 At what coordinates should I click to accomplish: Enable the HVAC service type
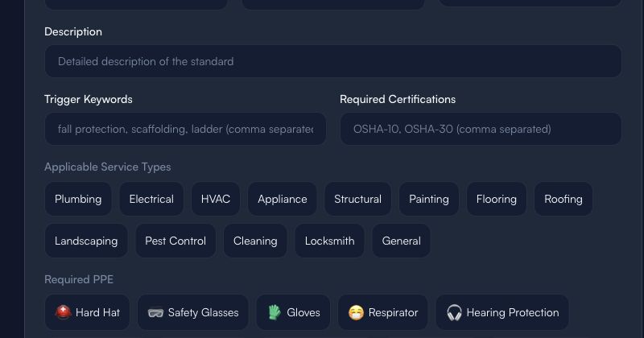coord(216,200)
